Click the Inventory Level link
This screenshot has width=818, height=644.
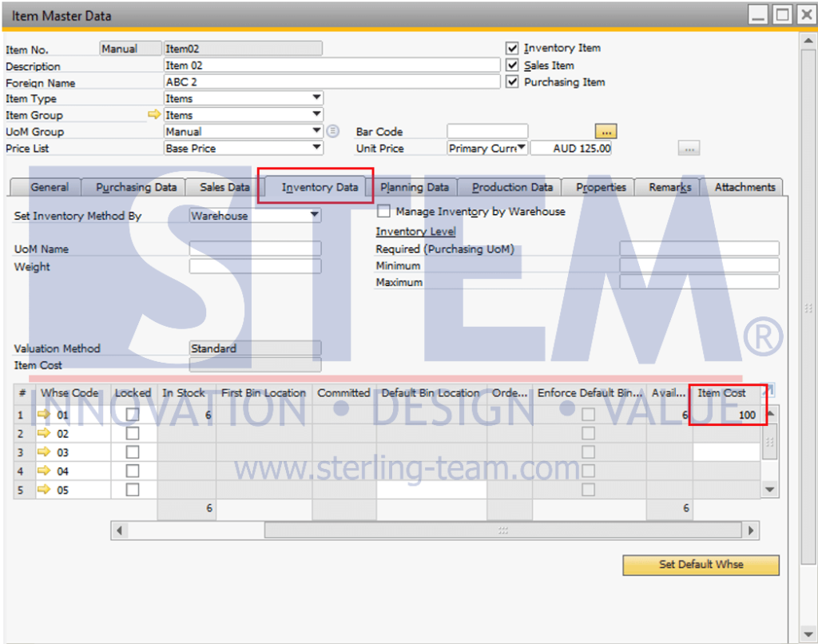click(x=415, y=231)
